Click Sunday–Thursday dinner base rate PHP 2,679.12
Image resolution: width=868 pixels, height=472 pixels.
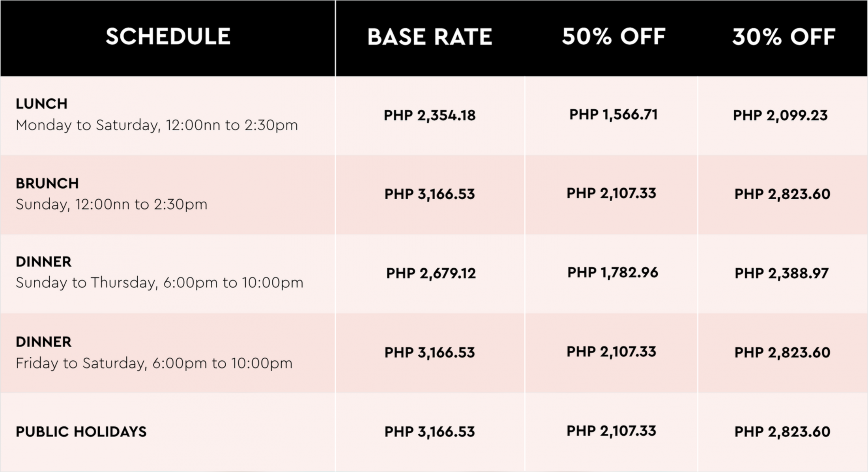coord(431,273)
